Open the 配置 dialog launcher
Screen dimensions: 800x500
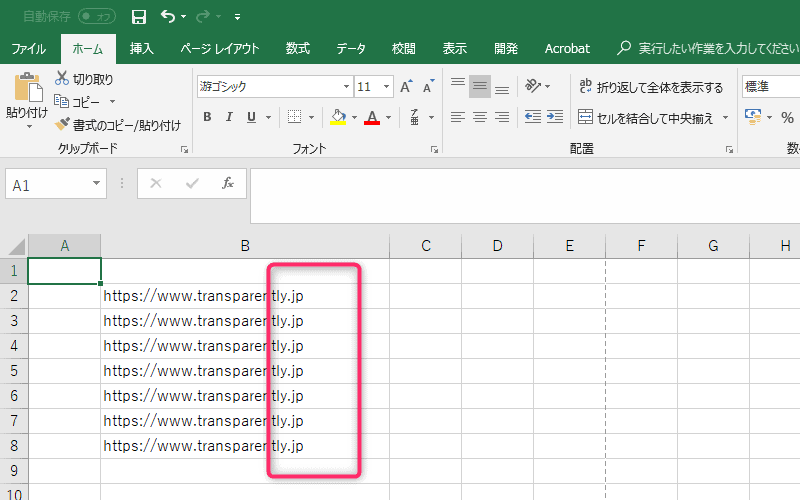(x=729, y=149)
